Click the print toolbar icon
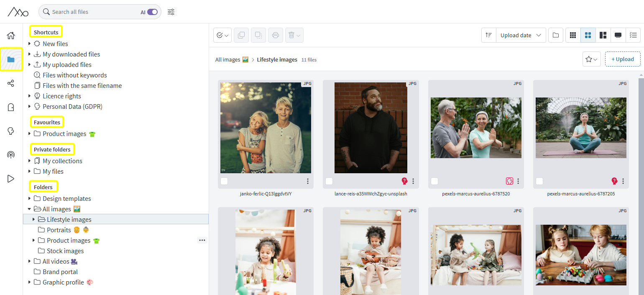The width and height of the screenshot is (644, 295). tap(275, 36)
